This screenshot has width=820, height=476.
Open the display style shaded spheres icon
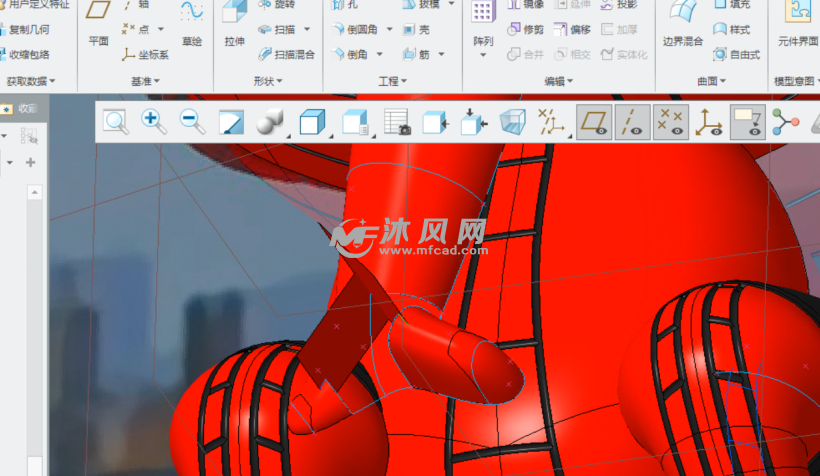[270, 122]
